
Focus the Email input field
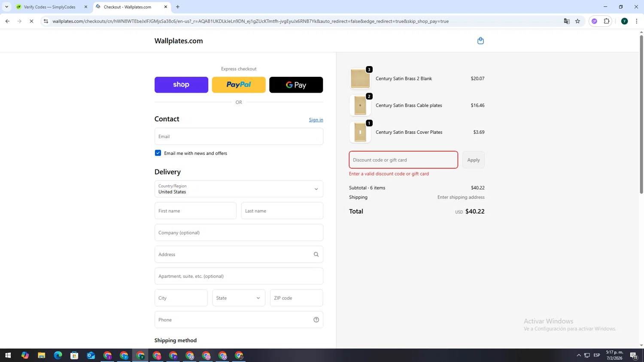(239, 136)
